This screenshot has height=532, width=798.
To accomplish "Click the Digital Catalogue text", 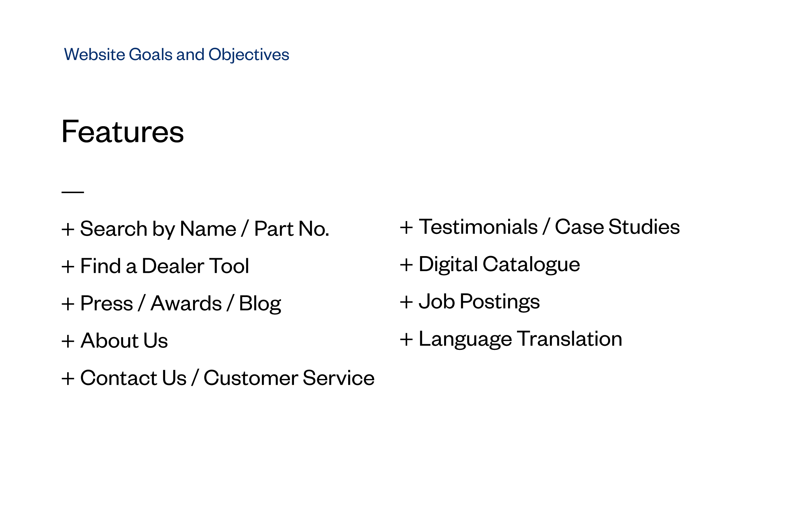I will tap(499, 265).
